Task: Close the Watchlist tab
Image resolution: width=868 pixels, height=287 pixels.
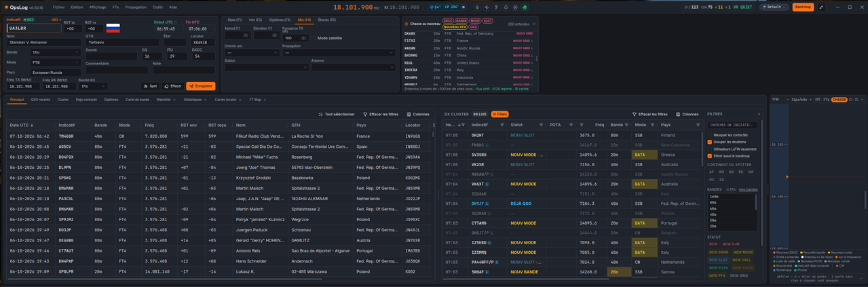Action: point(174,100)
